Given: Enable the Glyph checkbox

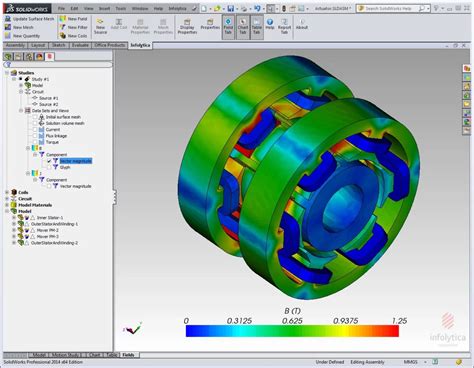Looking at the screenshot, I should click(x=49, y=167).
